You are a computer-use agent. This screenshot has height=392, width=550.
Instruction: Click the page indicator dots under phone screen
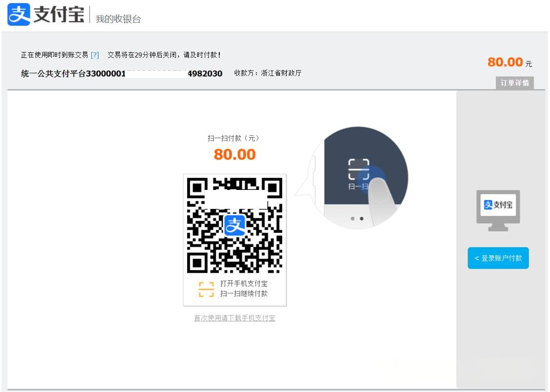pyautogui.click(x=358, y=218)
